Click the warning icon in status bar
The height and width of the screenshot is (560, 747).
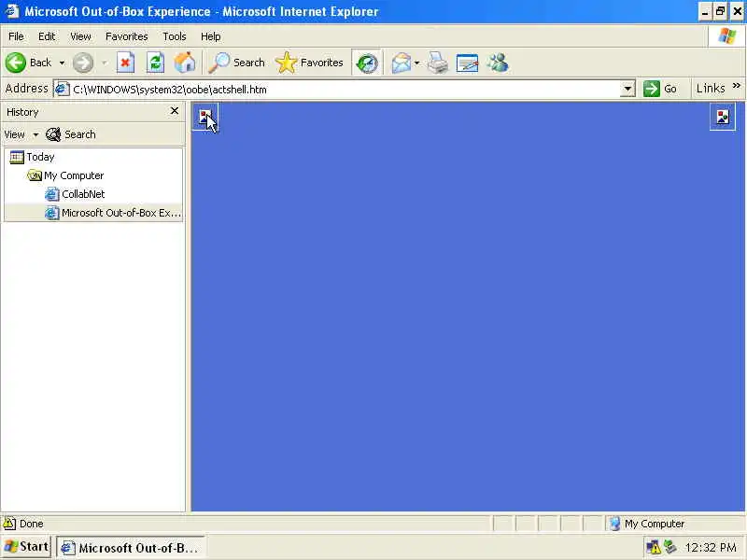pyautogui.click(x=9, y=524)
